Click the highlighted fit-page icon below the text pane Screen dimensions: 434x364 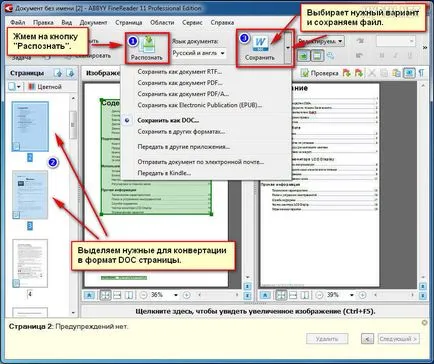(x=281, y=295)
